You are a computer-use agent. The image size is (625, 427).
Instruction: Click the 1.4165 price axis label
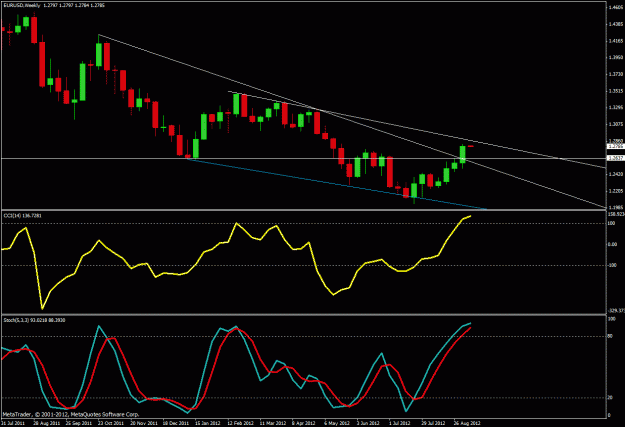[615, 41]
